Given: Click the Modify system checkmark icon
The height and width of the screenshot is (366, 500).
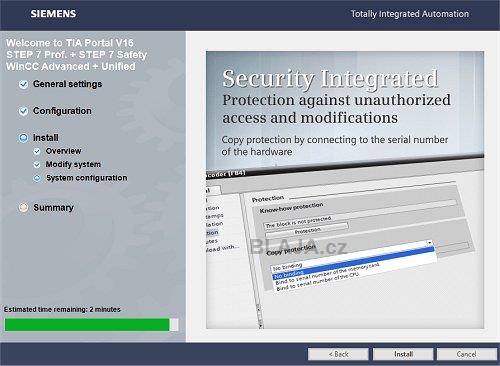Looking at the screenshot, I should coord(37,165).
